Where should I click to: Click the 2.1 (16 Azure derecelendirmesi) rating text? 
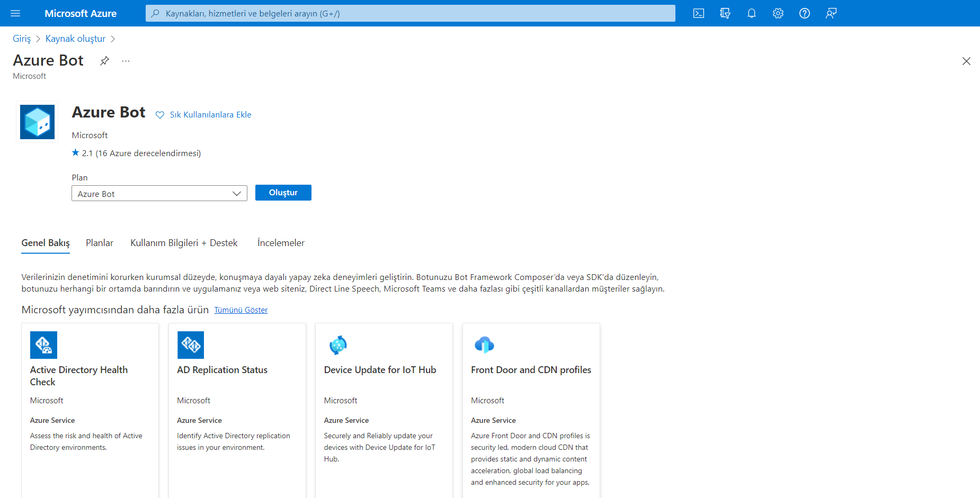pos(141,153)
